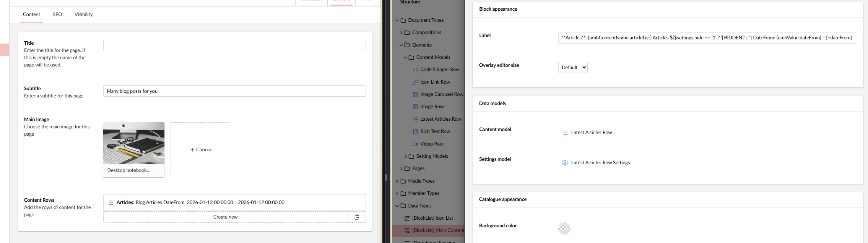This screenshot has height=243, width=868.
Task: Expand the Setting Models folder
Action: click(405, 156)
